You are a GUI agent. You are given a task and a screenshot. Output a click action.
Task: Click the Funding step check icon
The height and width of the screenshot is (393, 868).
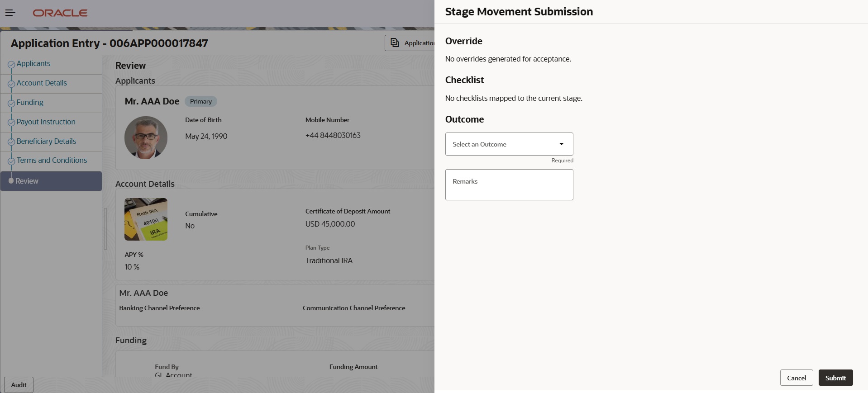tap(11, 104)
